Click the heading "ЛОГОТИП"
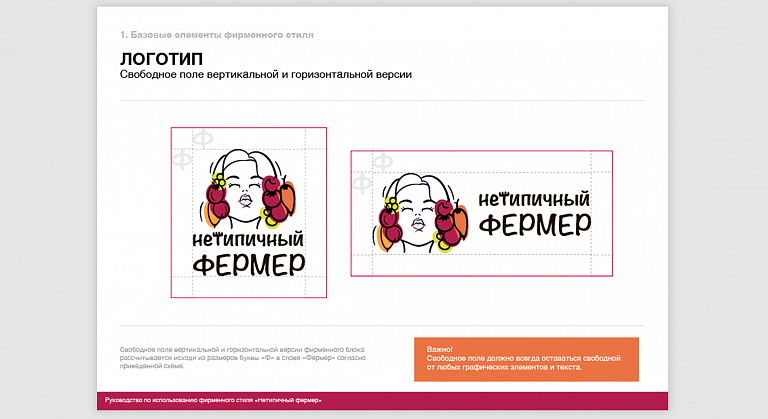Image resolution: width=768 pixels, height=419 pixels. coord(161,59)
